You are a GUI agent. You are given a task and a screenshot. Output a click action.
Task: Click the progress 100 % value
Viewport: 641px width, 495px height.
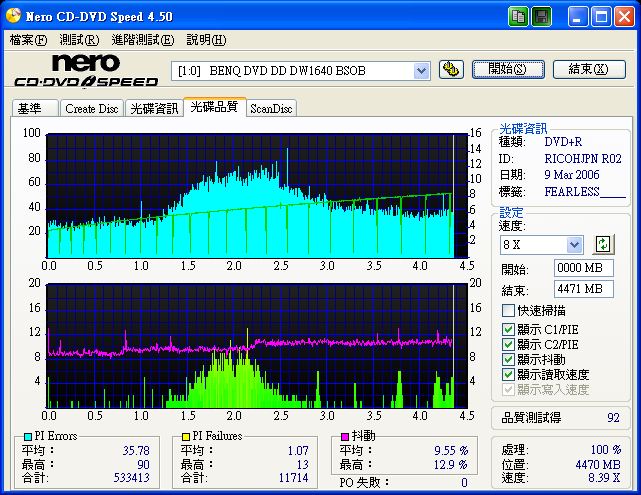(x=606, y=450)
